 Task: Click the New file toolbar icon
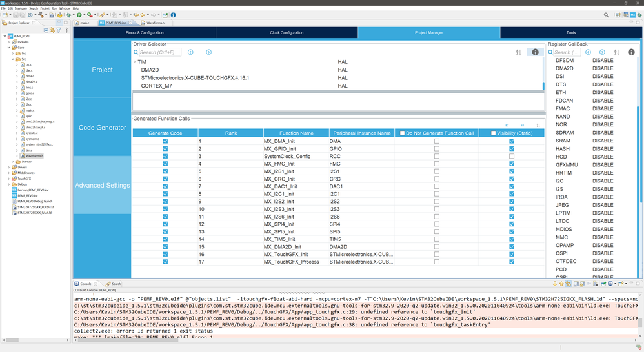click(5, 15)
